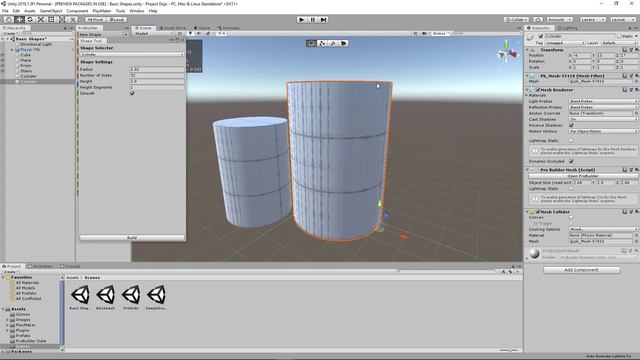This screenshot has height=360, width=640.
Task: Click the Play button
Action: (x=302, y=19)
